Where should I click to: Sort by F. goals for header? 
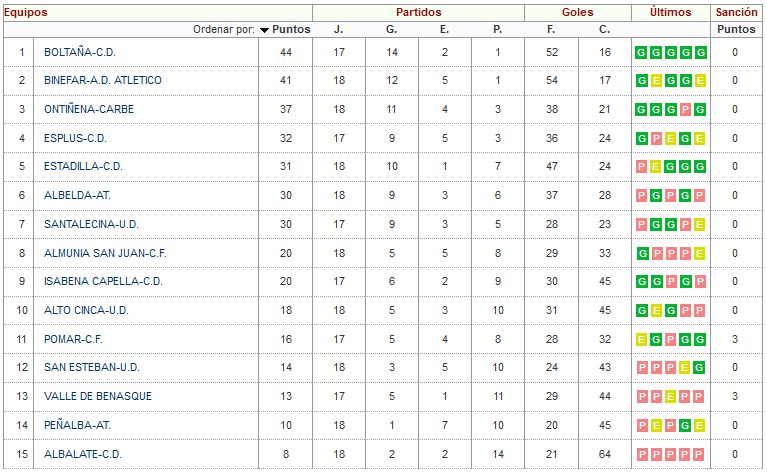(x=551, y=29)
